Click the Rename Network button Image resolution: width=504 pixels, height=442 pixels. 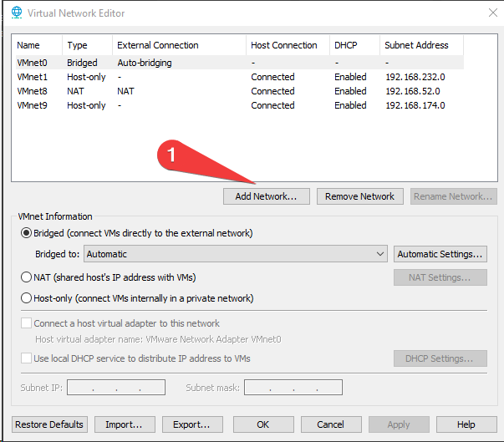point(454,196)
